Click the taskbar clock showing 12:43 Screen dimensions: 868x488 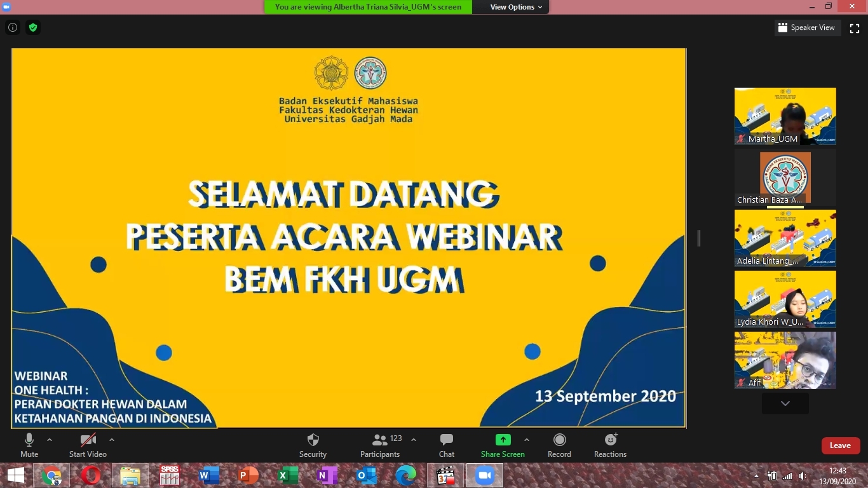click(x=837, y=475)
